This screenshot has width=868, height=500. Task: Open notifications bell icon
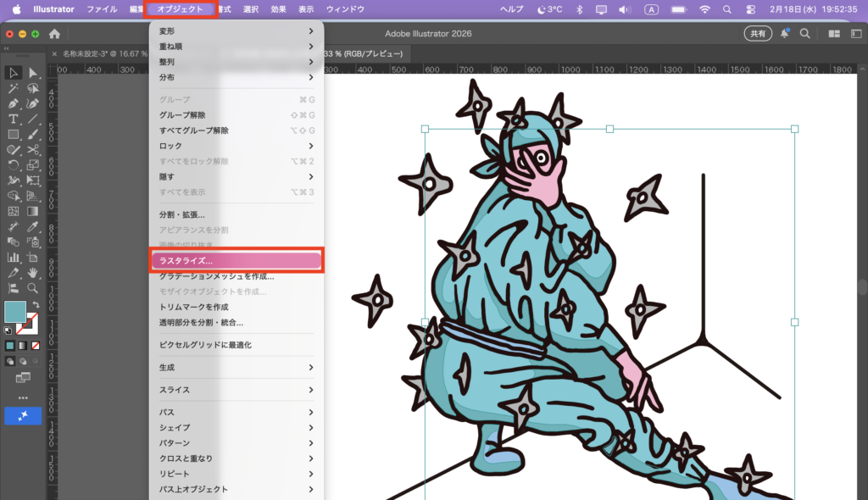click(x=785, y=34)
